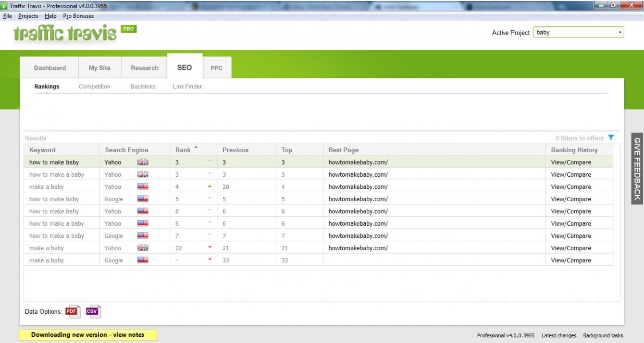
Task: Click the US flag in 'how to make baby' Yahoo rank 6 row
Action: (x=143, y=211)
